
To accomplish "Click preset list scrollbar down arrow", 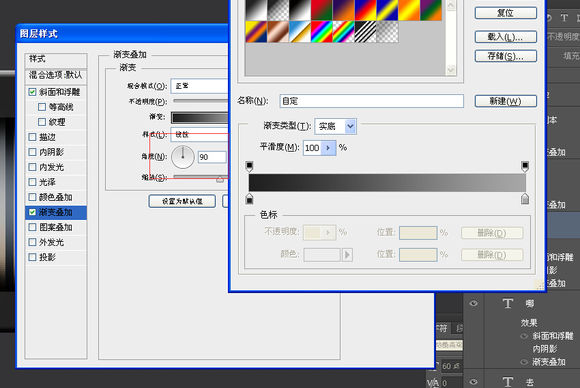I will (x=451, y=70).
